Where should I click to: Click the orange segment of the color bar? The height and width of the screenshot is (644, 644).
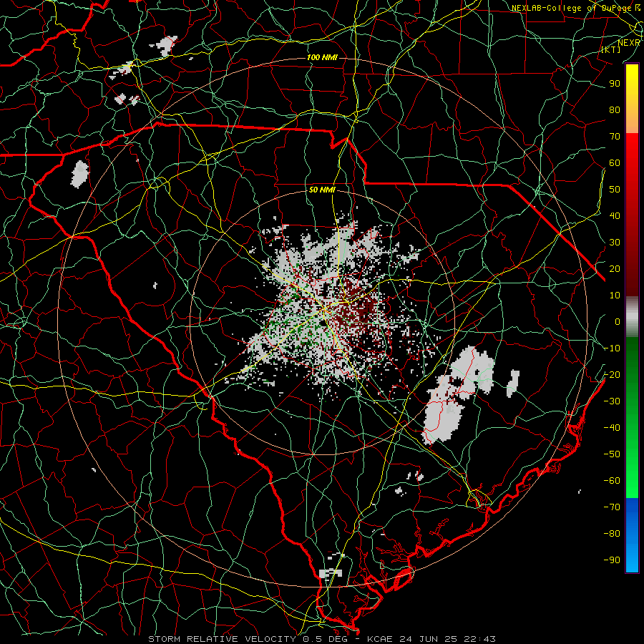click(632, 120)
